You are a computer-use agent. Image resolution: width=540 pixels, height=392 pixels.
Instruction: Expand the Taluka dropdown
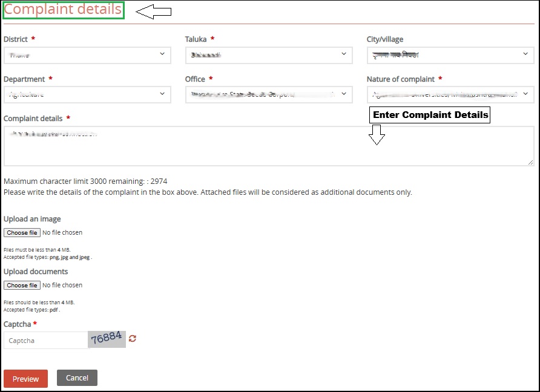pos(269,55)
